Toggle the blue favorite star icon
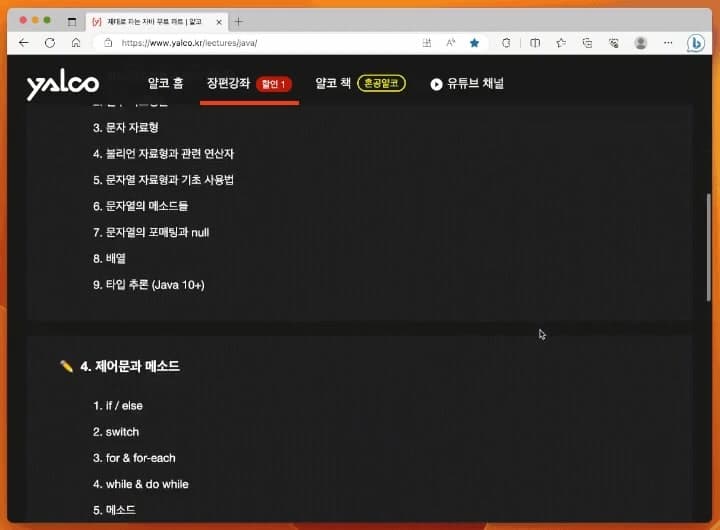Screen dimensions: 720x530 [474, 43]
